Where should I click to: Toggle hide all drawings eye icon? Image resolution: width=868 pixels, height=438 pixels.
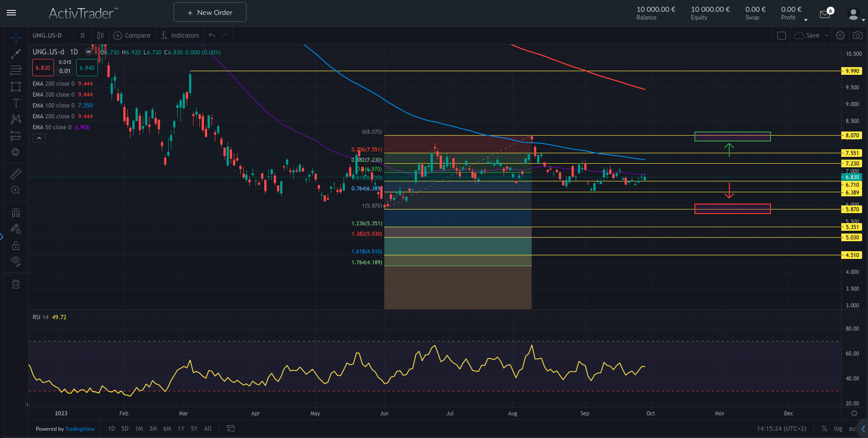pos(16,261)
